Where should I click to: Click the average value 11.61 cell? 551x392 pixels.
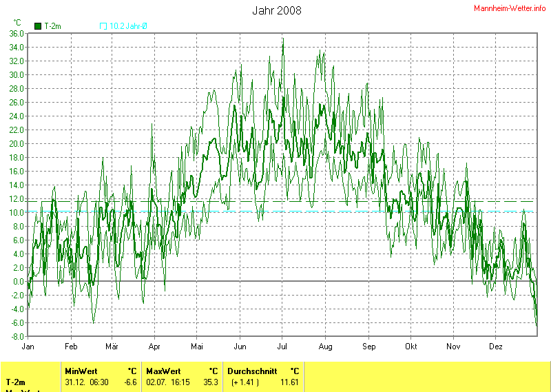289,382
